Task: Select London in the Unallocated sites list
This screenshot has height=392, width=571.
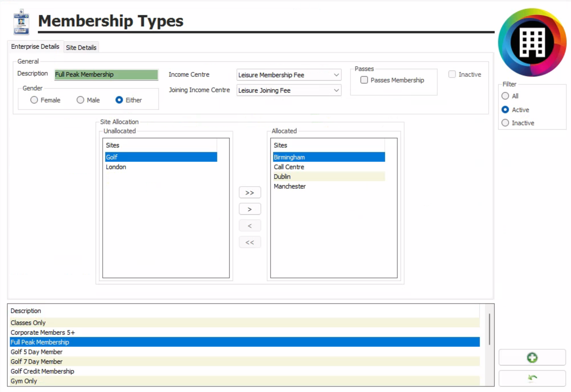Action: point(161,167)
